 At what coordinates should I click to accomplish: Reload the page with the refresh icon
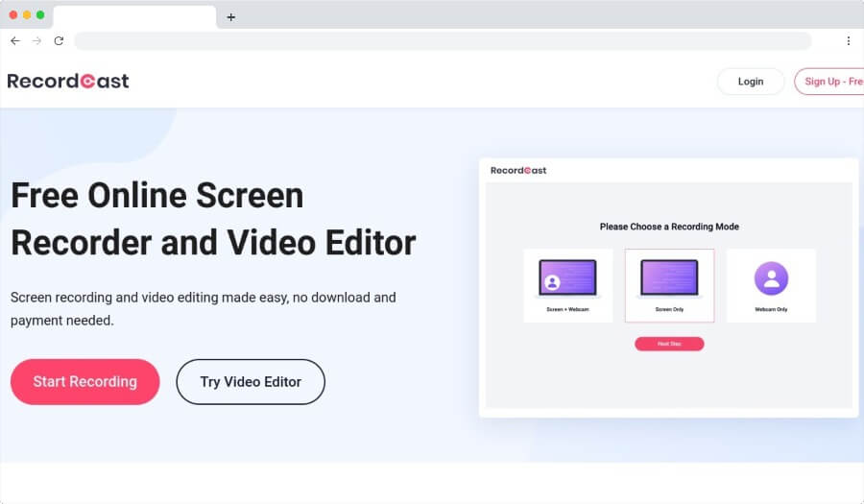(x=59, y=40)
